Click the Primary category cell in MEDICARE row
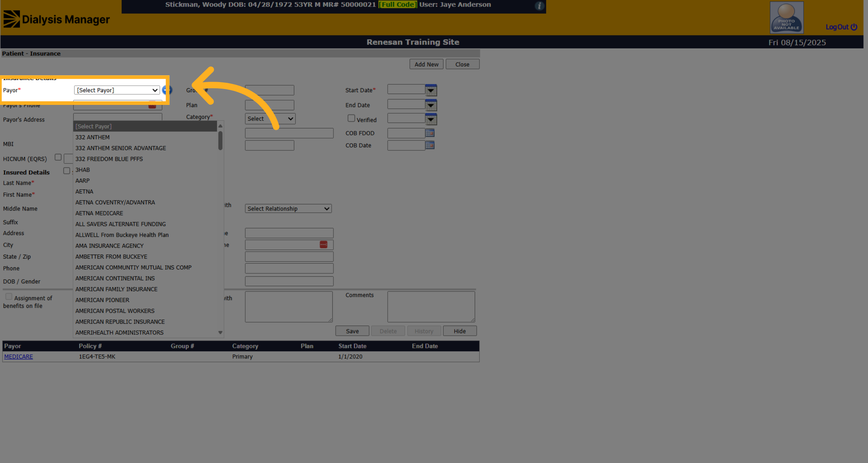Screen dimensions: 868x463 click(242, 356)
